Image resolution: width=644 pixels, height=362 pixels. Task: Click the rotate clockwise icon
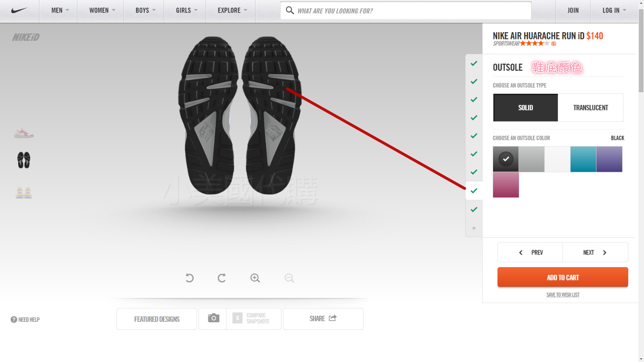[221, 278]
